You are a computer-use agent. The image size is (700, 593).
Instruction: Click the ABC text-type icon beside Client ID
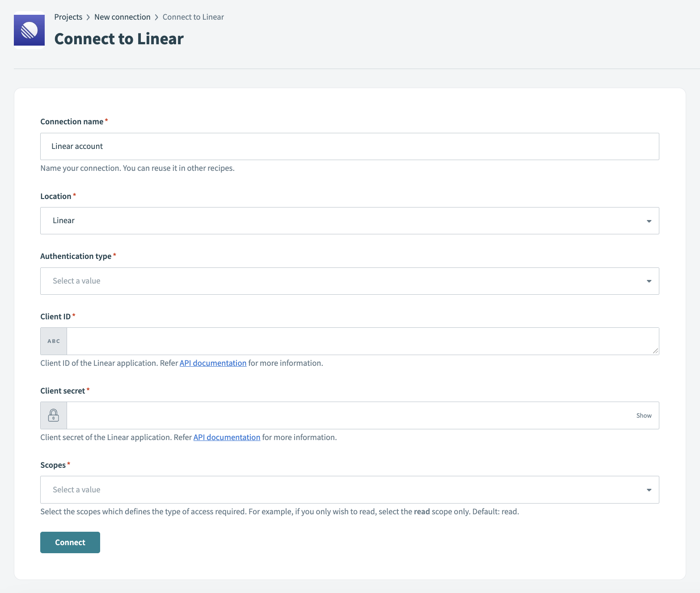click(53, 341)
